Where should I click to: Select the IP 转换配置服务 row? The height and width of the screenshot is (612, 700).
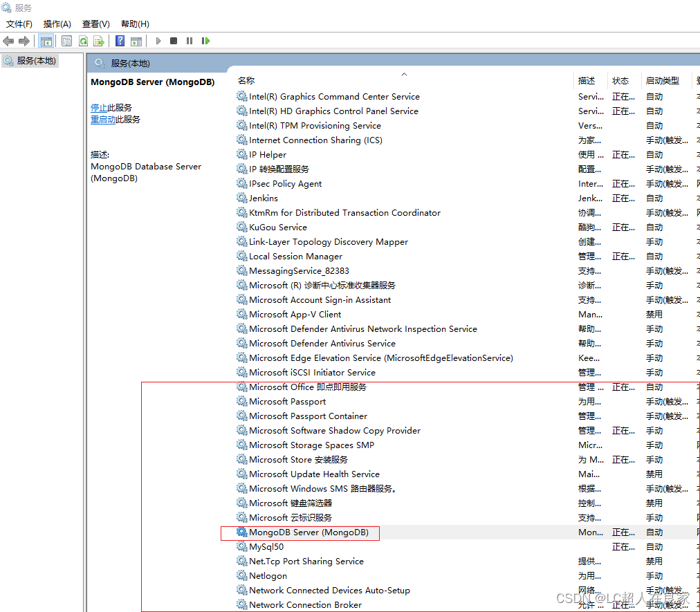[x=468, y=169]
